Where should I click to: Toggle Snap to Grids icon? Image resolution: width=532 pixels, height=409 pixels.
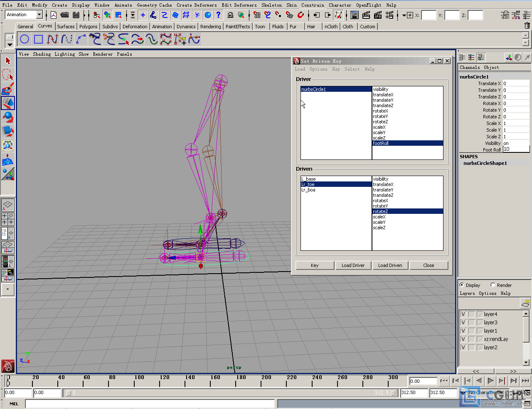[257, 15]
